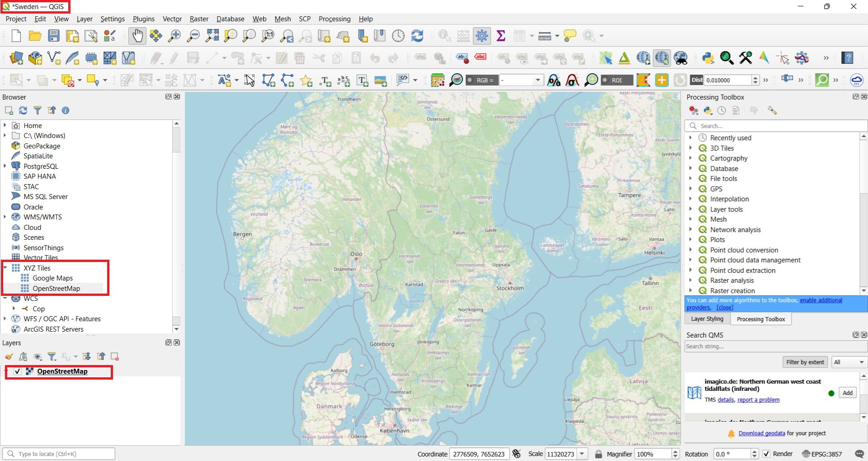Toggle the OpenStreetMap layer visibility checkbox
Image resolution: width=868 pixels, height=461 pixels.
(18, 371)
